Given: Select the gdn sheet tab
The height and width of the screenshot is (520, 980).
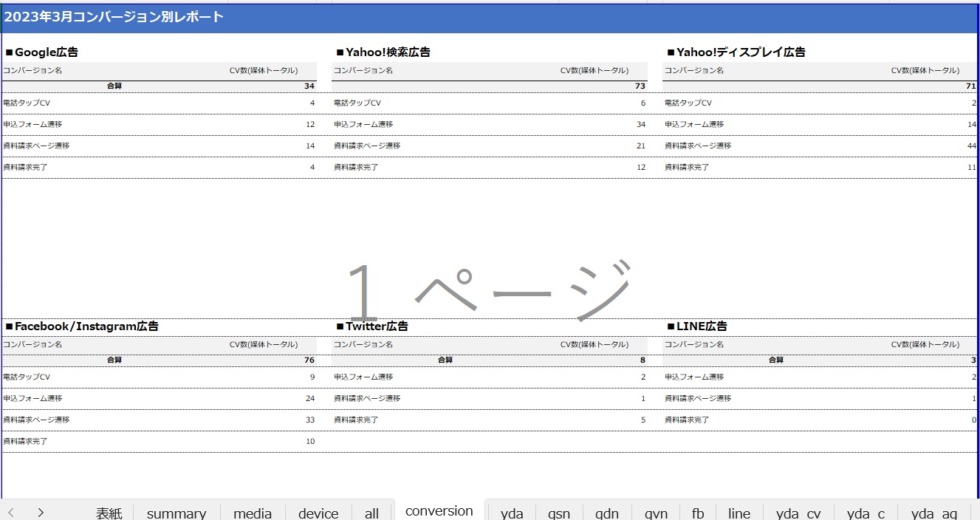Looking at the screenshot, I should pos(606,513).
